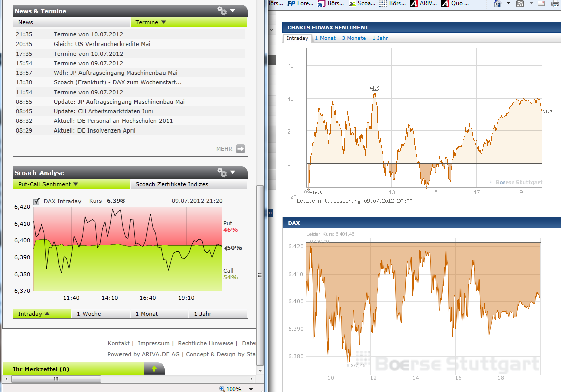Screen dimensions: 561x392
Task: Collapse the Scoach-Analyse panel arrow
Action: [x=233, y=172]
